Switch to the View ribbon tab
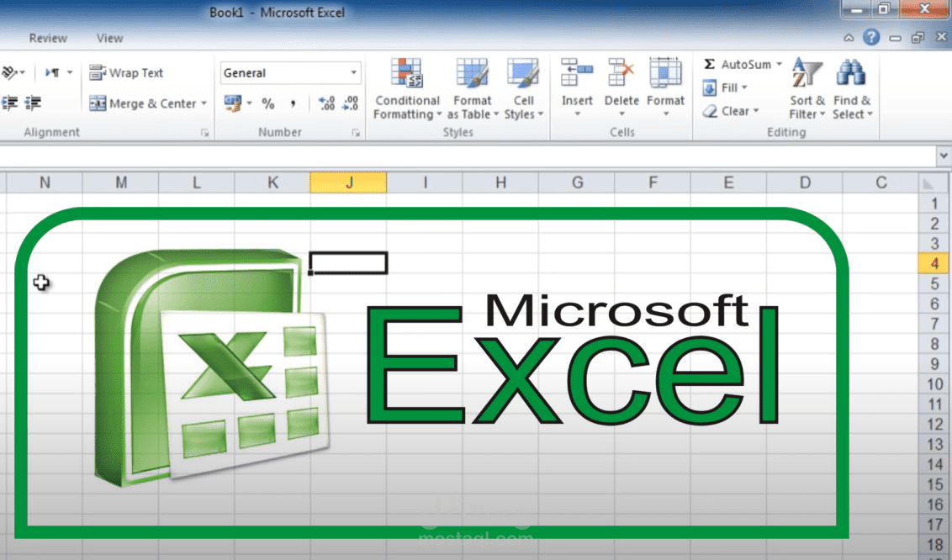The image size is (952, 560). [x=109, y=38]
